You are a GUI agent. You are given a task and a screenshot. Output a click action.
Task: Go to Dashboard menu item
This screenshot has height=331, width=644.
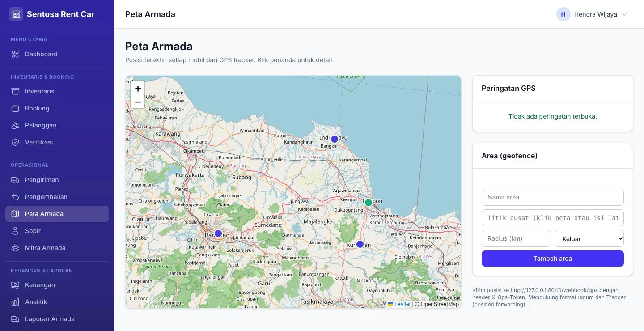click(57, 54)
